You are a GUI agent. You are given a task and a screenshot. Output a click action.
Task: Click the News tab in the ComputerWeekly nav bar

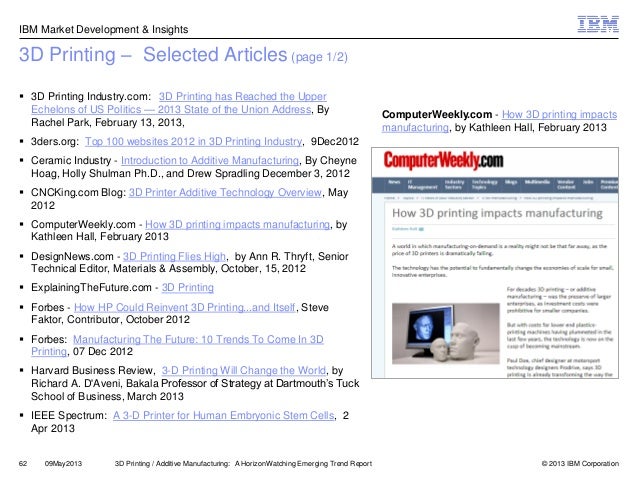click(x=394, y=182)
